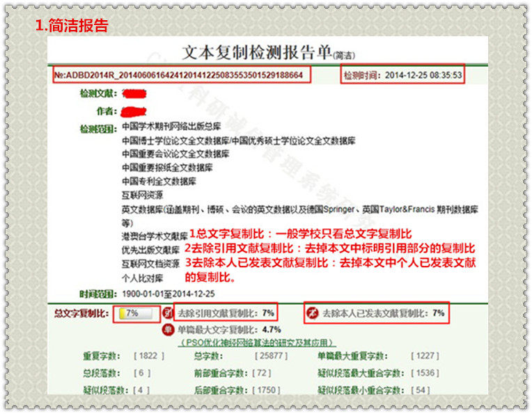This screenshot has height=414, width=532.
Task: Click the 单篇最大重复字数 value 1227
Action: (x=425, y=356)
